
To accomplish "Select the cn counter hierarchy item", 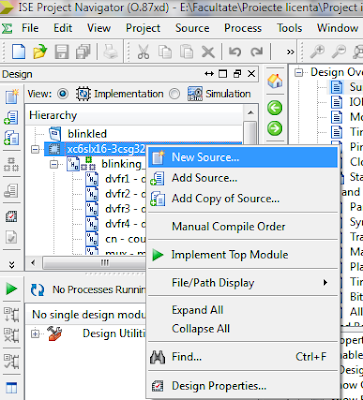I will (126, 239).
